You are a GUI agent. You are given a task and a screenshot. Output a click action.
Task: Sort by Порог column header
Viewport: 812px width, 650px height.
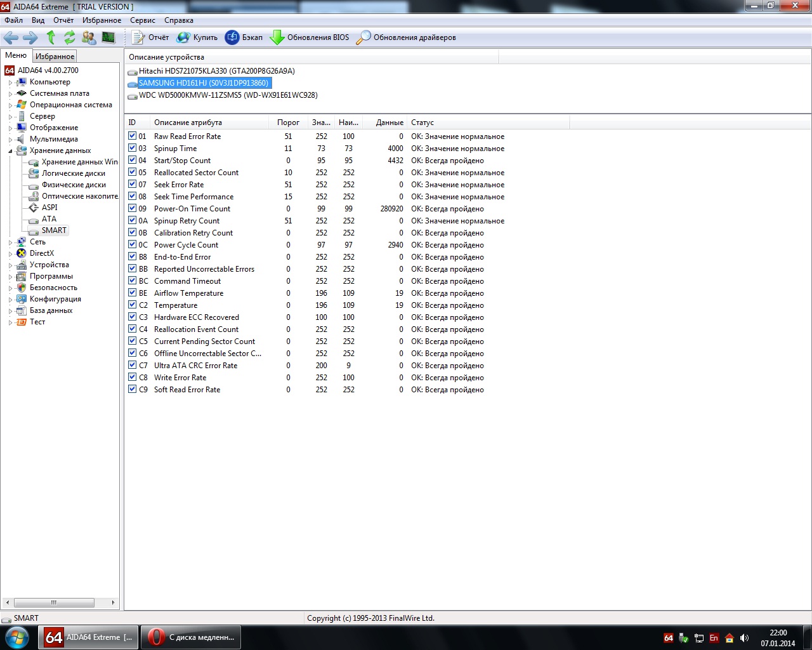pyautogui.click(x=289, y=123)
